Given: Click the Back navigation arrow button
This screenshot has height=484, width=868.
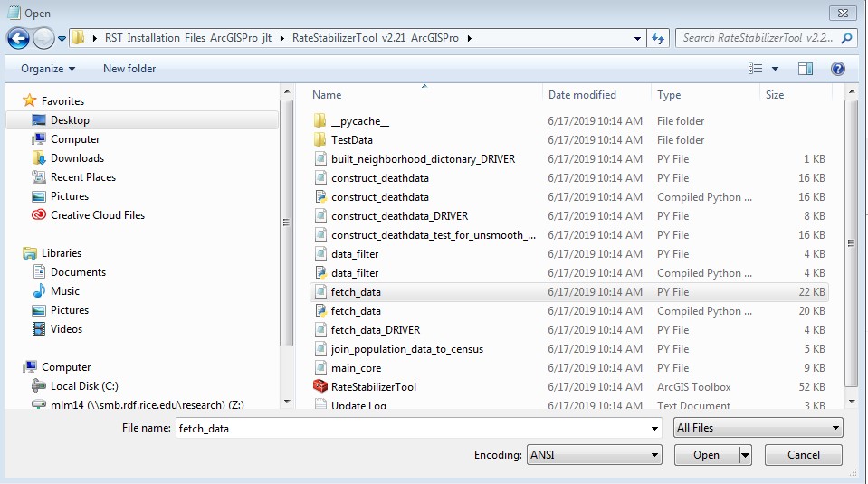Looking at the screenshot, I should (x=18, y=38).
